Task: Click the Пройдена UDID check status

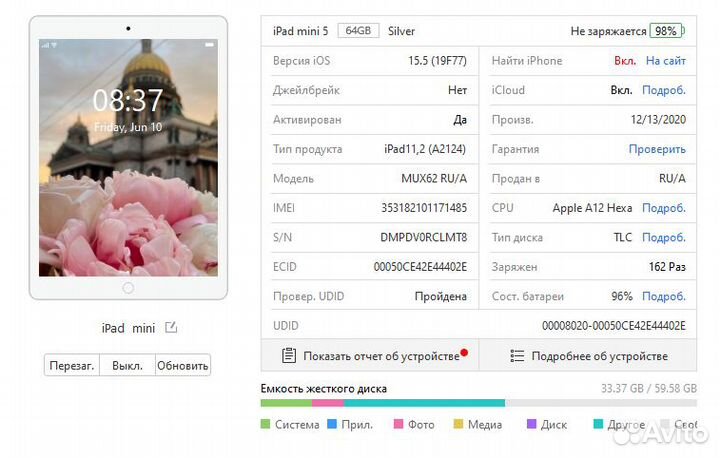Action: [x=440, y=296]
